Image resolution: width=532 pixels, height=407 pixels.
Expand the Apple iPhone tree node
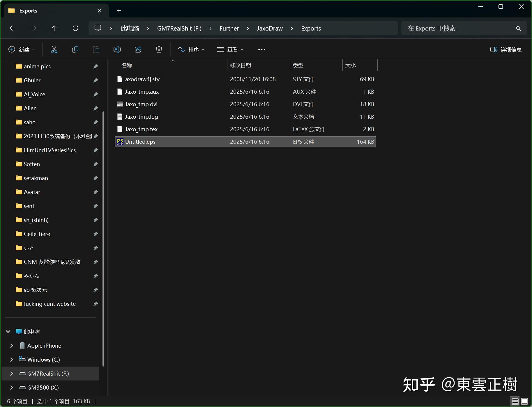(x=12, y=346)
